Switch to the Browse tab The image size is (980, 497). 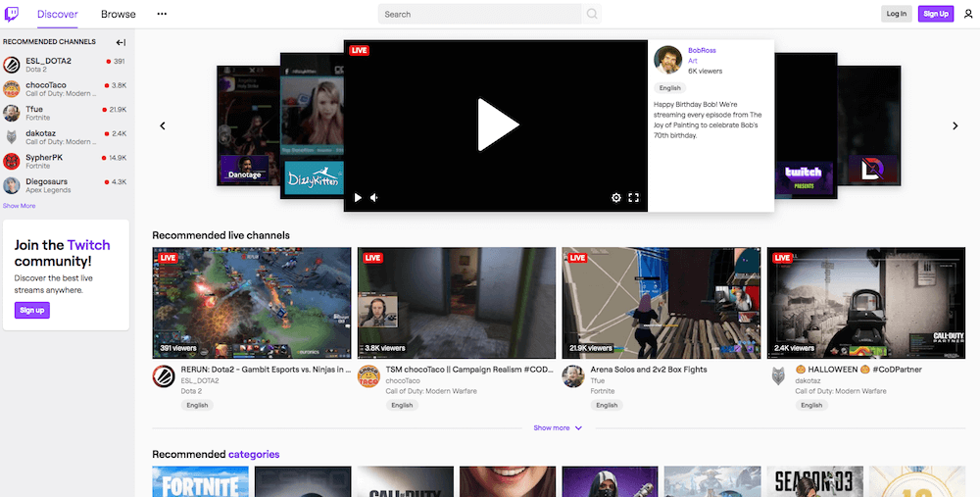tap(119, 14)
